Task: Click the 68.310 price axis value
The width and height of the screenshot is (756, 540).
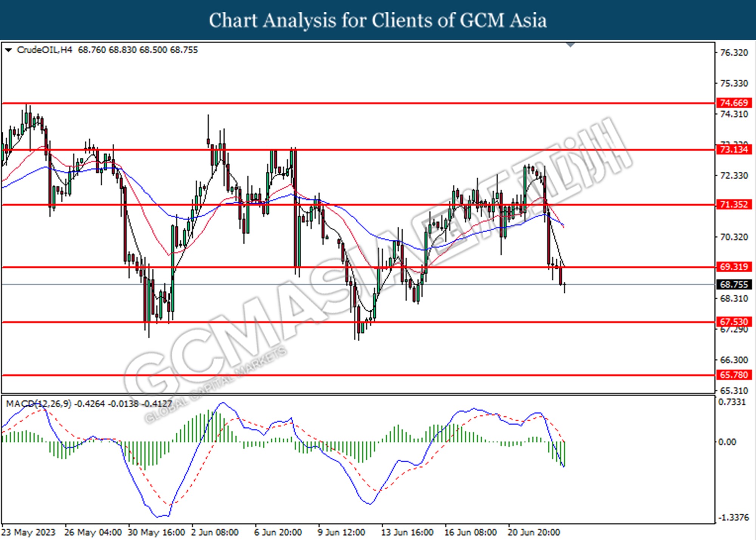Action: 734,299
